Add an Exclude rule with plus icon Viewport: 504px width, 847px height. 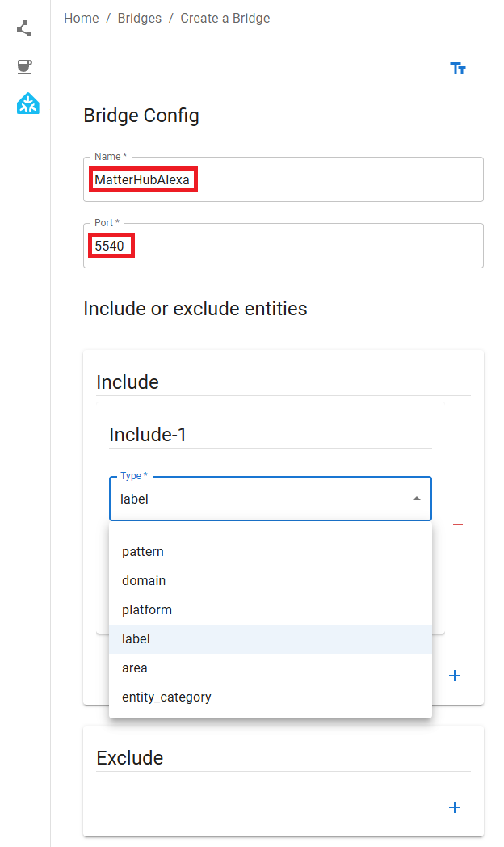pos(455,807)
